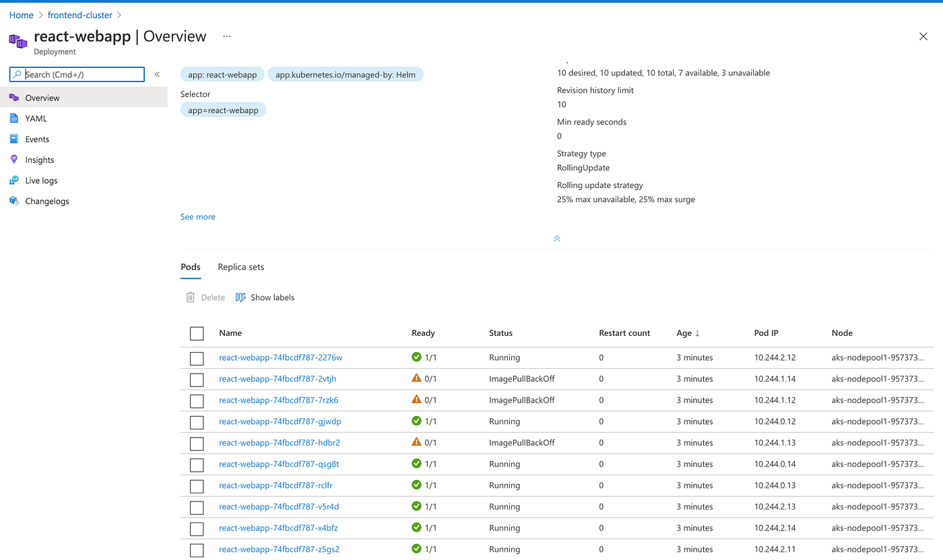This screenshot has width=943, height=560.
Task: Switch to the Replica sets tab
Action: click(240, 267)
